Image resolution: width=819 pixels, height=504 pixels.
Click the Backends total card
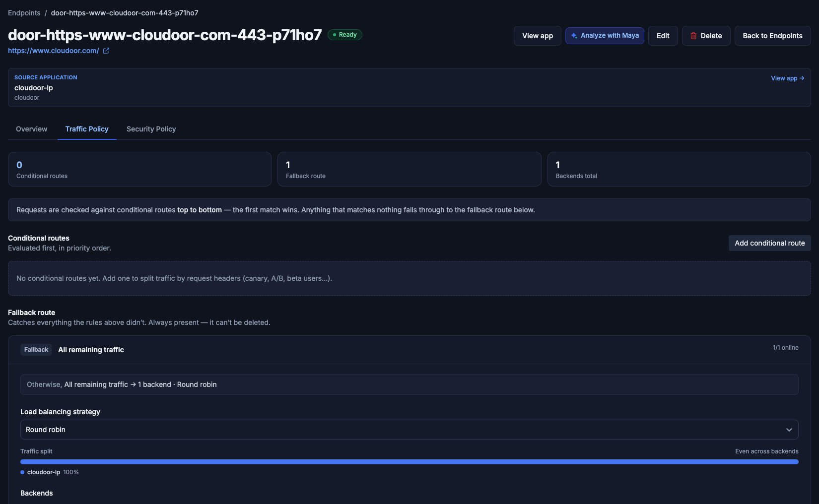click(679, 169)
